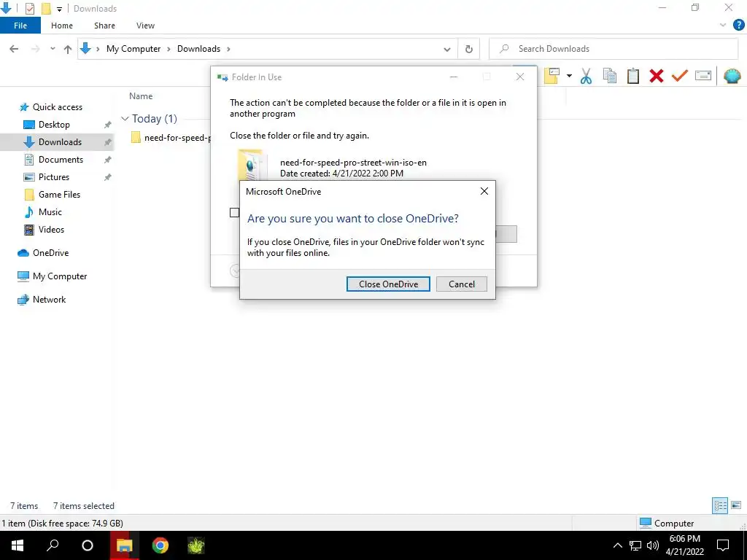The width and height of the screenshot is (747, 560).
Task: Unpin Desktop using its pin icon
Action: [108, 125]
